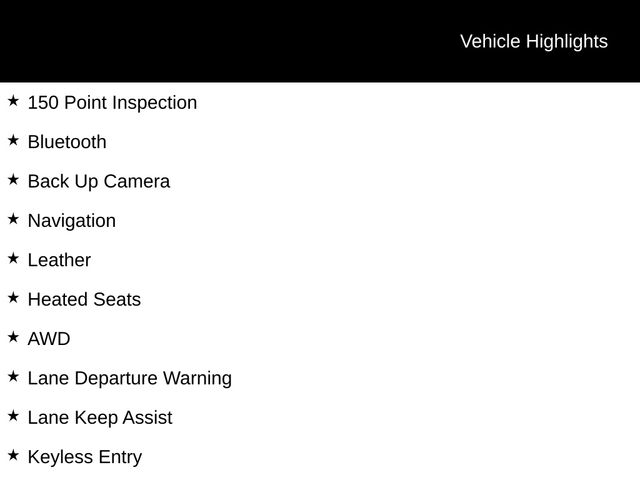This screenshot has height=480, width=640.
Task: Click the star beside Heated Seats
Action: (13, 298)
